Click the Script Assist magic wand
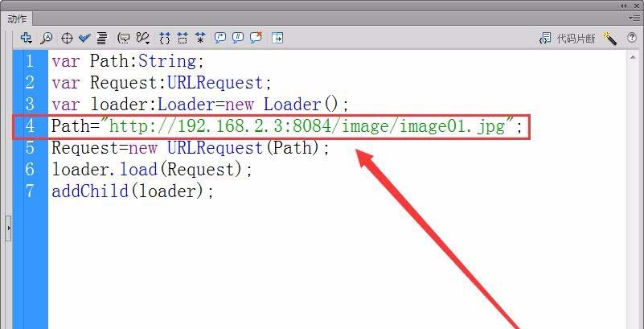Image resolution: width=644 pixels, height=329 pixels. [x=610, y=38]
